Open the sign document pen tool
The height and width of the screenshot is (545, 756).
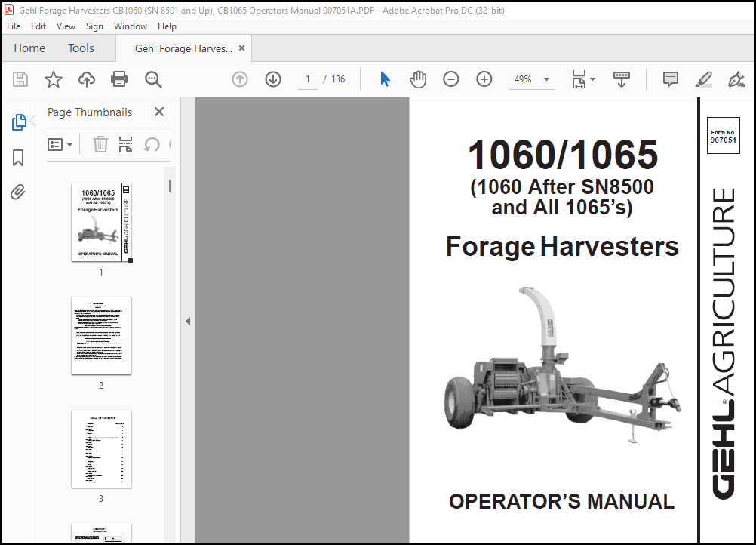coord(736,79)
